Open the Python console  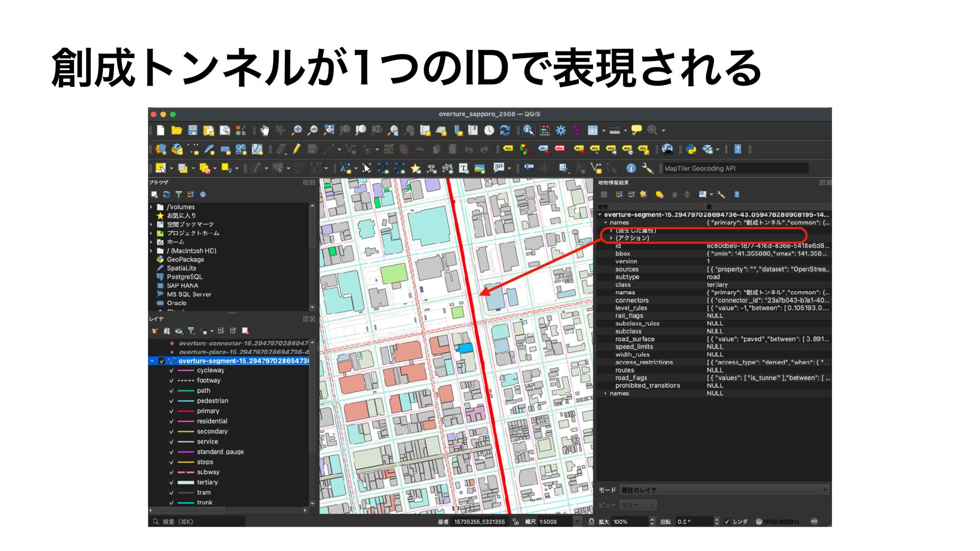click(x=691, y=149)
